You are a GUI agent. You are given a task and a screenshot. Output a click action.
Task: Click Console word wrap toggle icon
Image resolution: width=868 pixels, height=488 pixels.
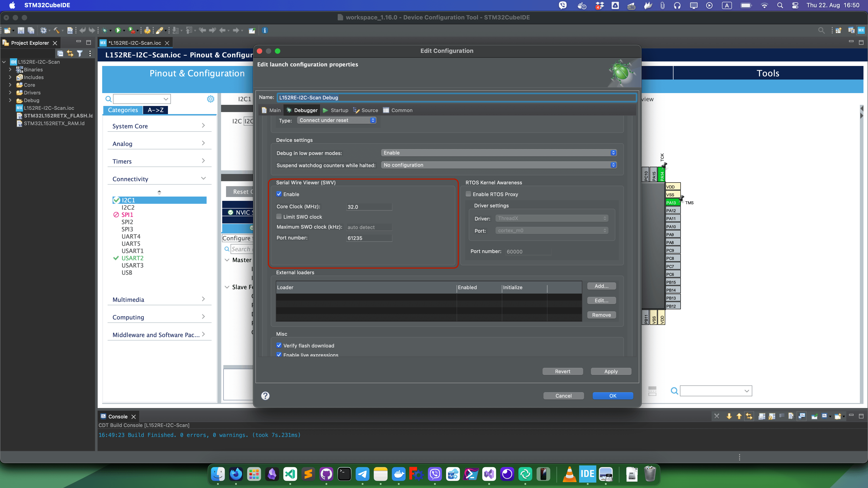pyautogui.click(x=782, y=416)
